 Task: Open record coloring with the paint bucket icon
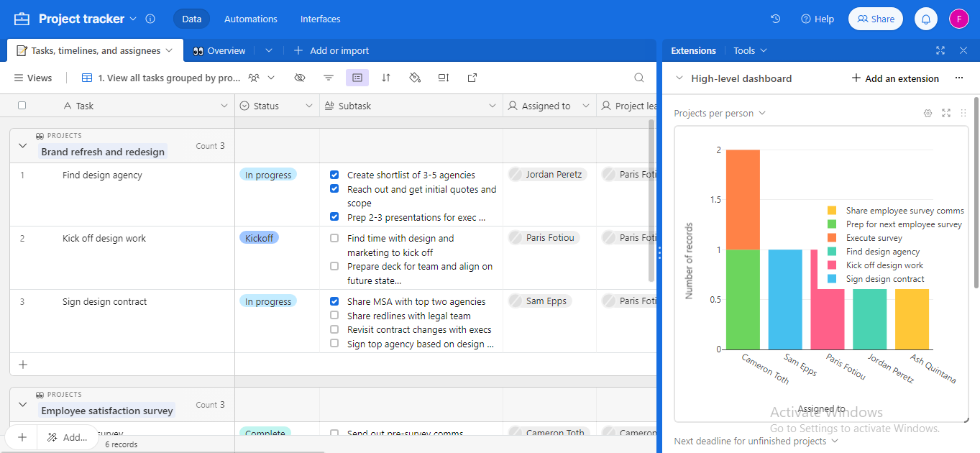pyautogui.click(x=415, y=78)
